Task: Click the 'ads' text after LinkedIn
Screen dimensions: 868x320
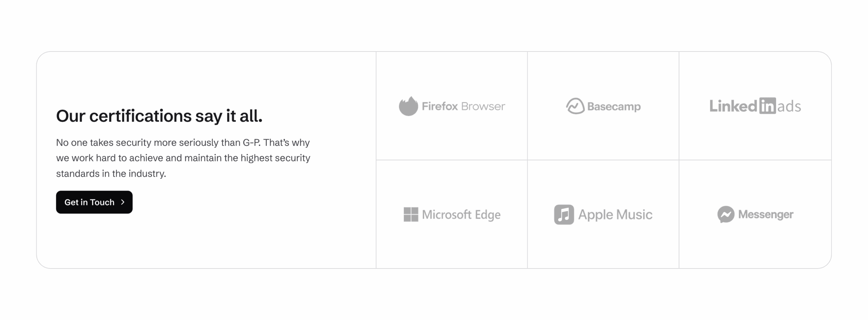Action: click(x=789, y=106)
